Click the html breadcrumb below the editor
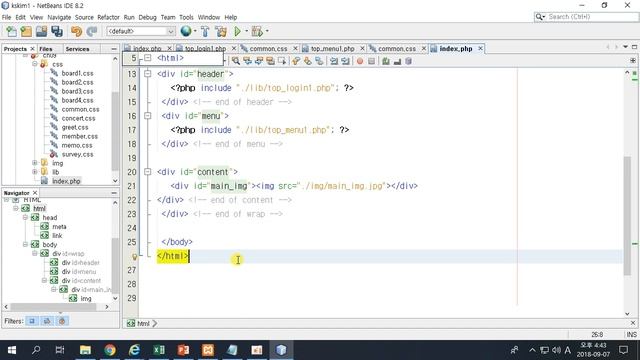This screenshot has width=640, height=360. pos(143,323)
